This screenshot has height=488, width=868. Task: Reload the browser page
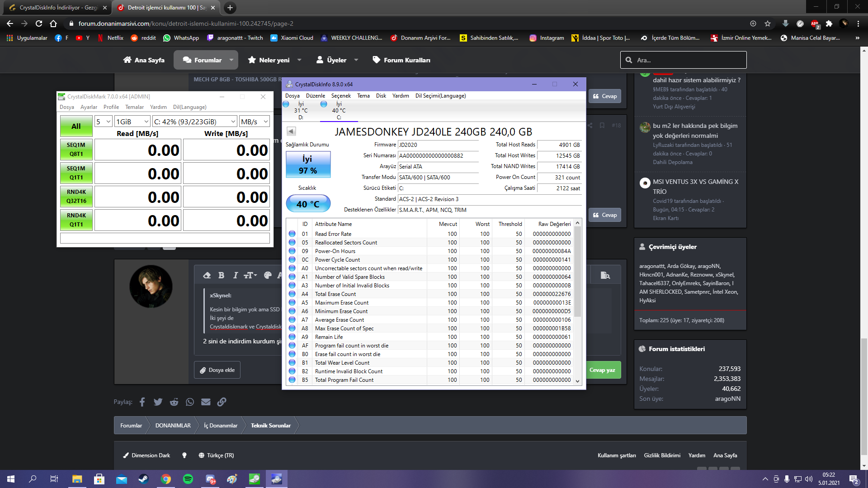[39, 23]
